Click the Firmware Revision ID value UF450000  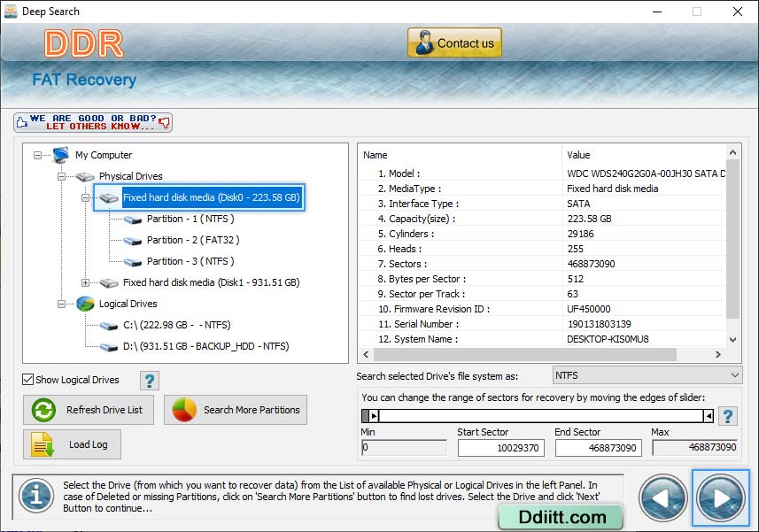pyautogui.click(x=589, y=309)
